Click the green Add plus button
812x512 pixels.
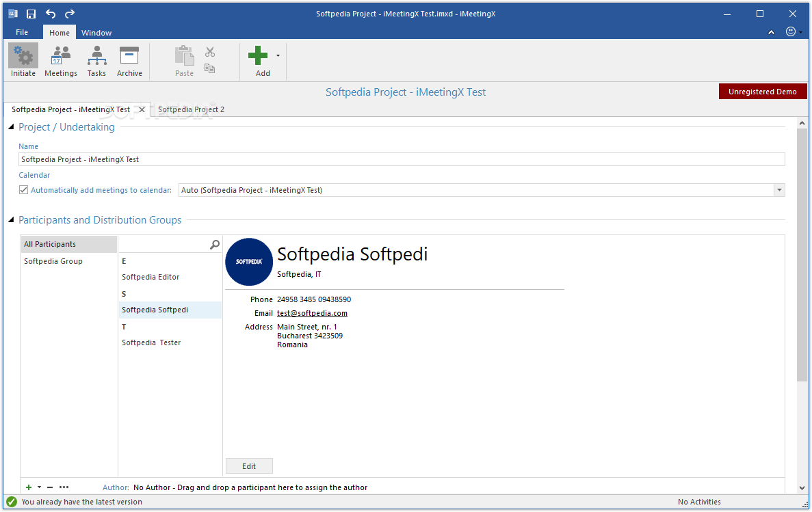tap(258, 55)
